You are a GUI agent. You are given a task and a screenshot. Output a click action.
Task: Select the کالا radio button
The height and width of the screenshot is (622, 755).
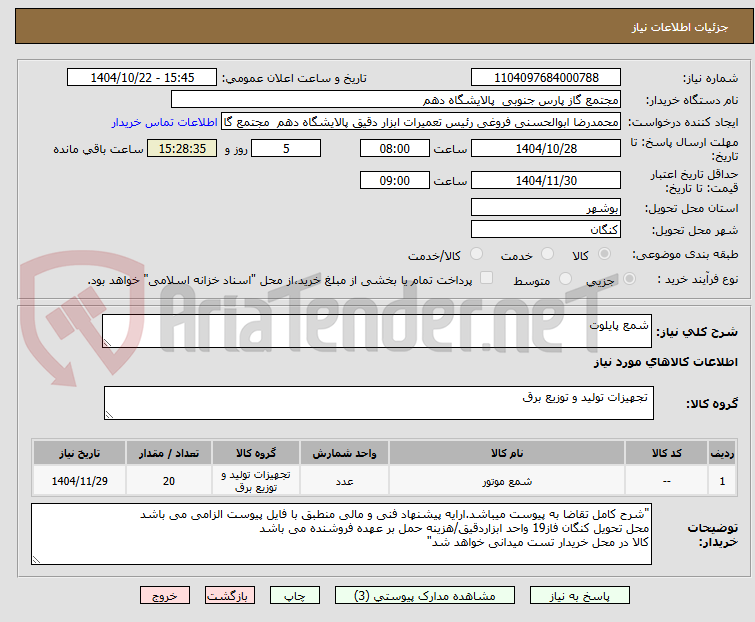604,254
